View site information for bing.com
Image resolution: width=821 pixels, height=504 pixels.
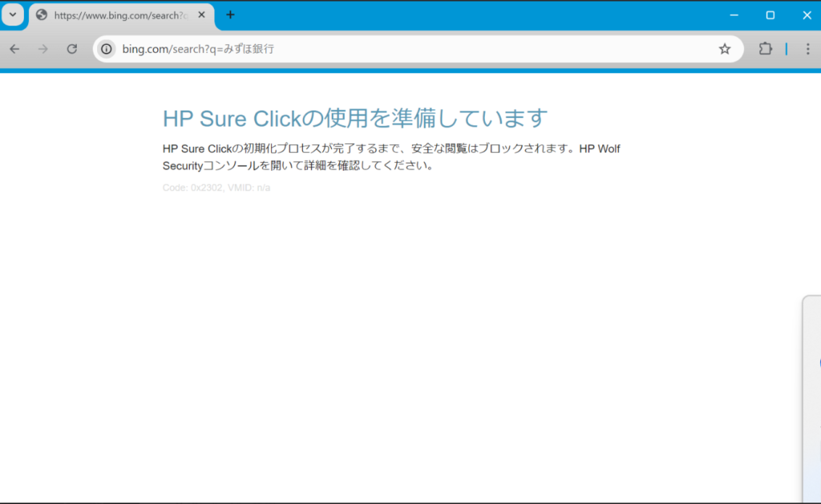tap(106, 49)
